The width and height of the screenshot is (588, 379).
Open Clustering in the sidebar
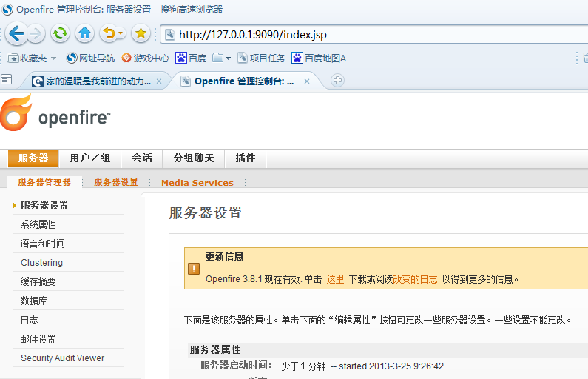(41, 262)
